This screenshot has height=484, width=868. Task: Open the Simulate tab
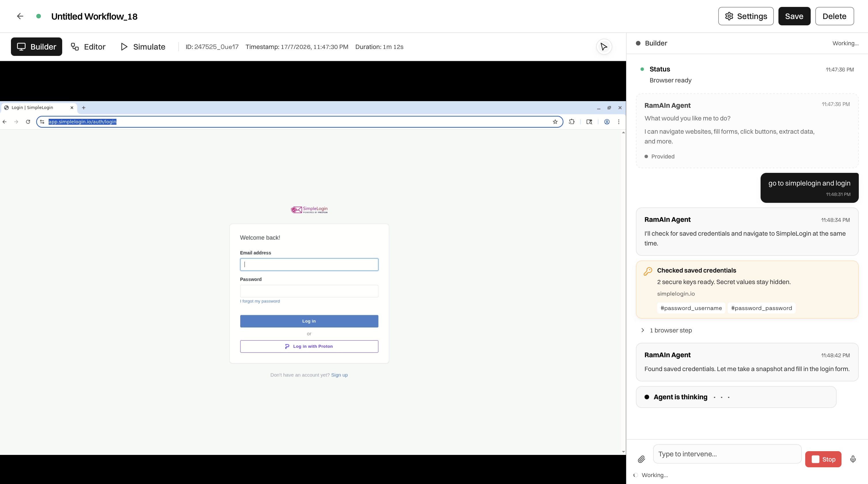143,46
